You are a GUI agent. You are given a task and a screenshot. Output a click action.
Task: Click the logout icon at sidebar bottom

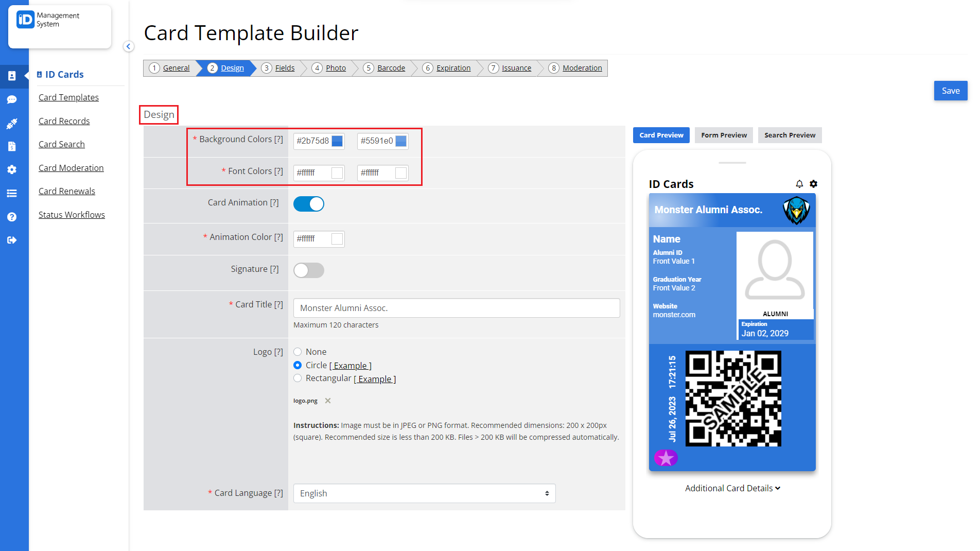coord(12,240)
